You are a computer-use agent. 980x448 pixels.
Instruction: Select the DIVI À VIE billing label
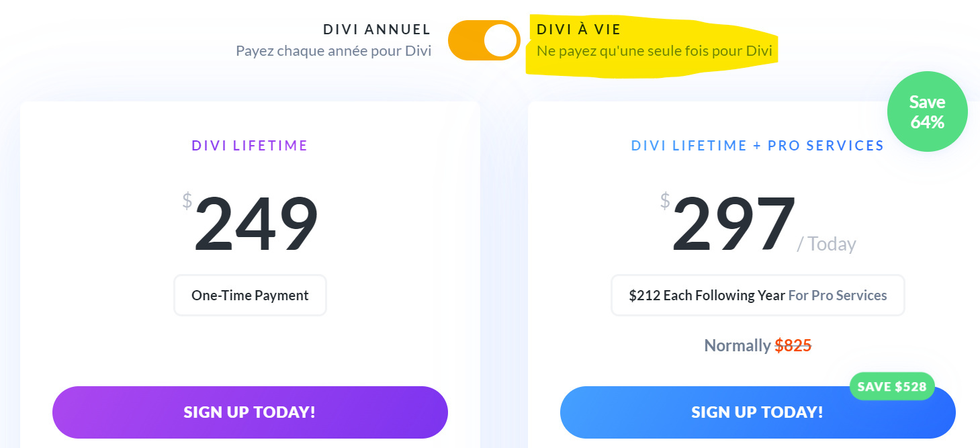[x=579, y=30]
